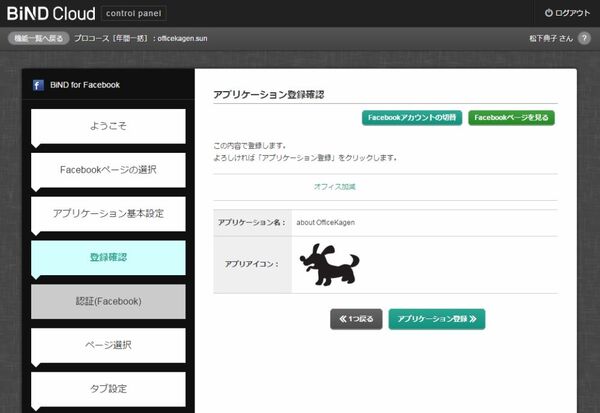The image size is (600, 413).
Task: Open the ようこそ step
Action: [x=108, y=126]
